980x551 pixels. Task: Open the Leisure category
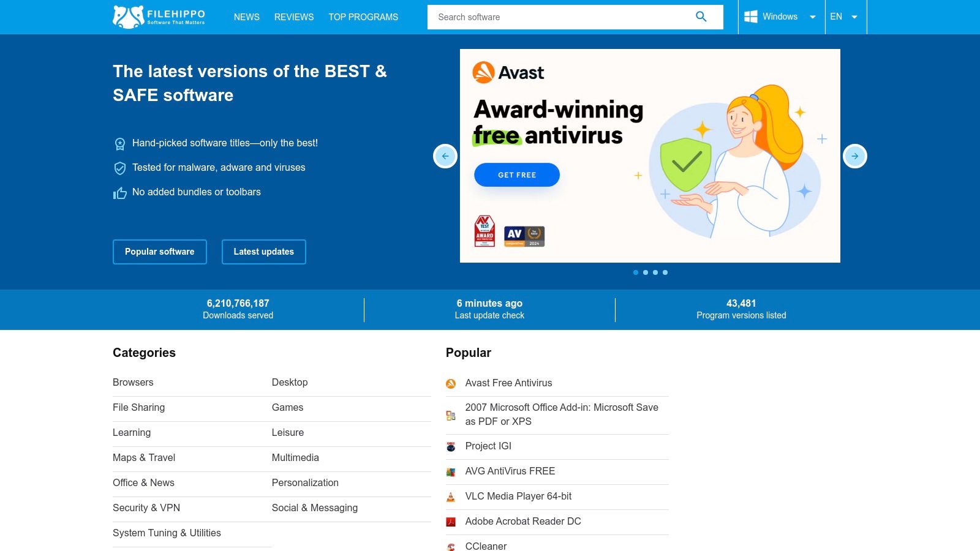(288, 432)
